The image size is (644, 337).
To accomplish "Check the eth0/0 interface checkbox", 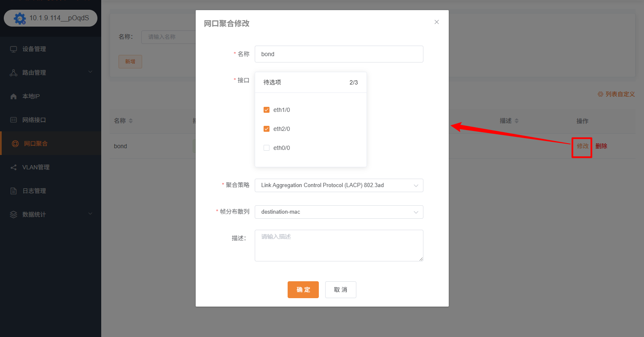I will coord(267,147).
